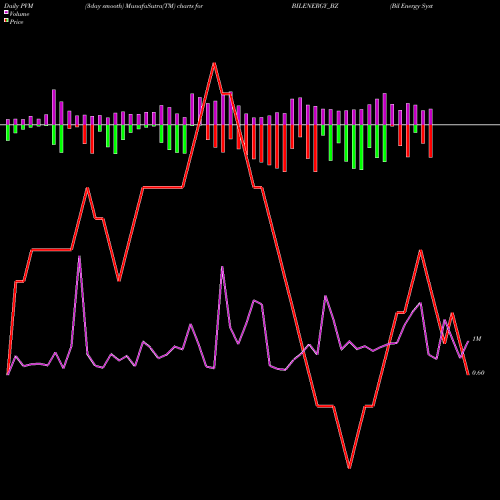Click the tallest spike of the magenta volume line
Viewport: 500px width, 500px height.
[x=79, y=257]
